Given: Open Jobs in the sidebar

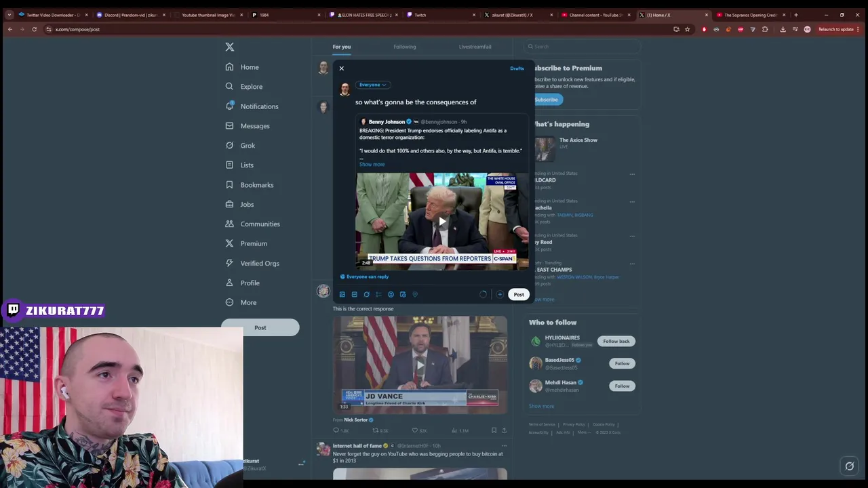Looking at the screenshot, I should click(239, 205).
